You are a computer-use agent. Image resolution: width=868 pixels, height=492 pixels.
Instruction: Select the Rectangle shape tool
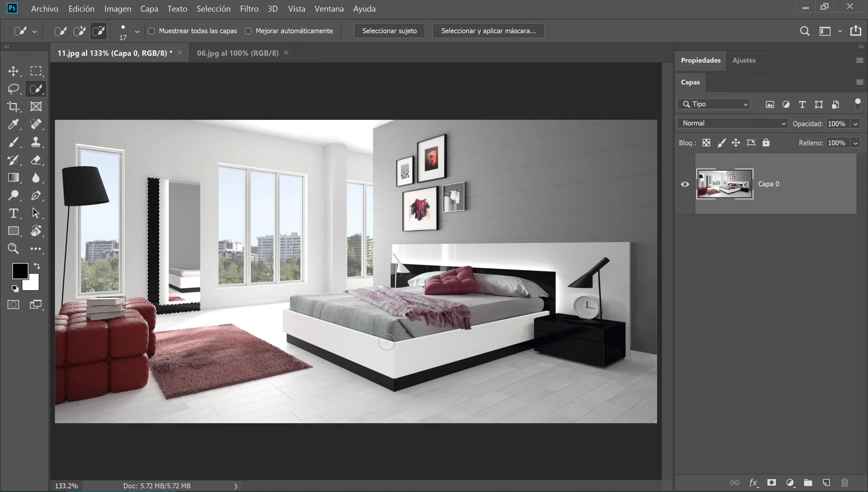tap(13, 231)
